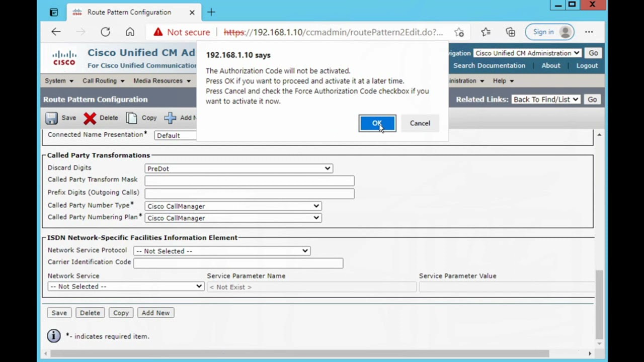Close the Route Pattern Configuration tab
Screen dimensions: 644x362
pyautogui.click(x=192, y=12)
